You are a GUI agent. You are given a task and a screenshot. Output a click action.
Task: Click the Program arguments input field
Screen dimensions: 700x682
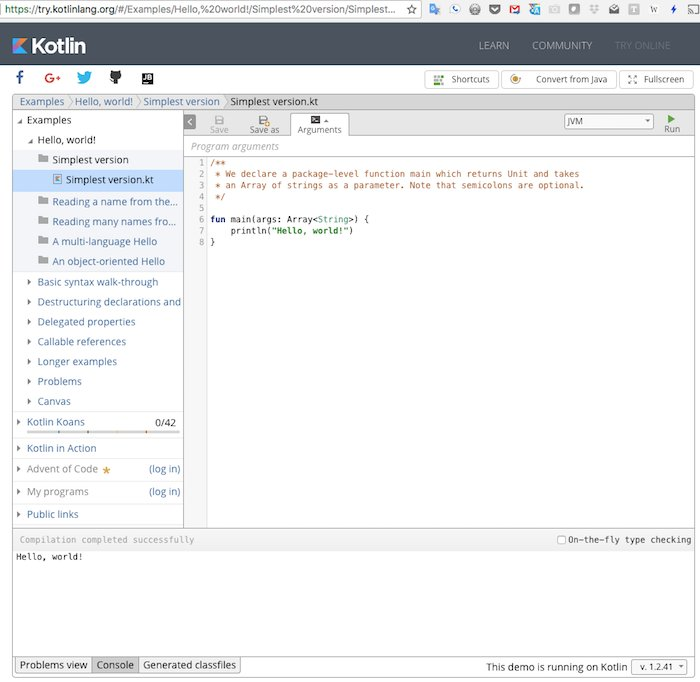[439, 146]
